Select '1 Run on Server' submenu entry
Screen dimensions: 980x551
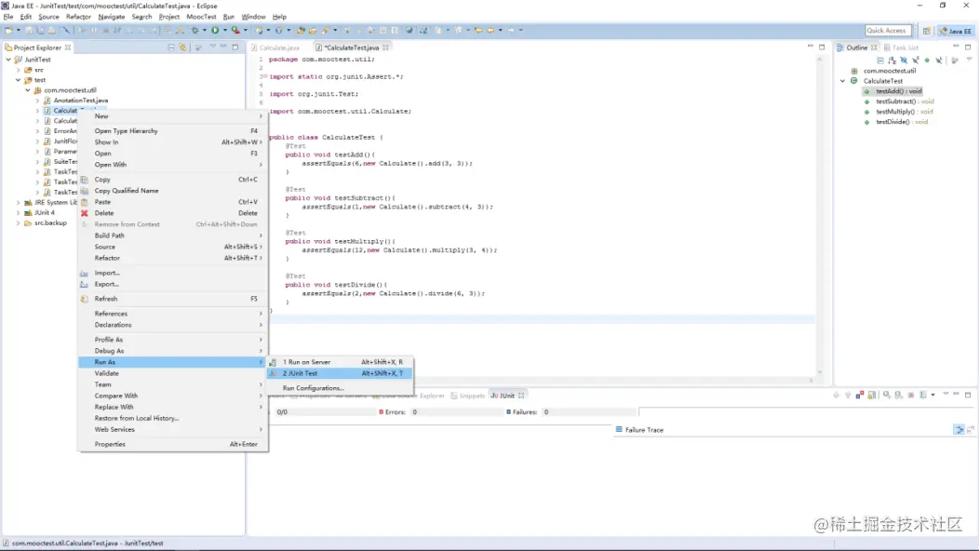[340, 362]
